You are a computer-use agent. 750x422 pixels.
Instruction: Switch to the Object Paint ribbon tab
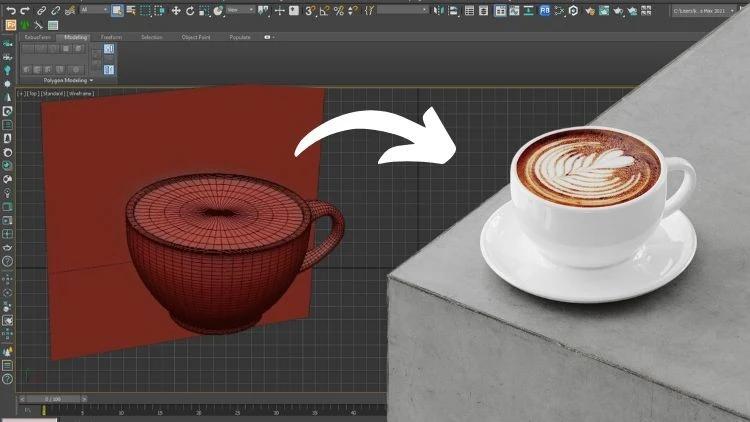[x=196, y=37]
